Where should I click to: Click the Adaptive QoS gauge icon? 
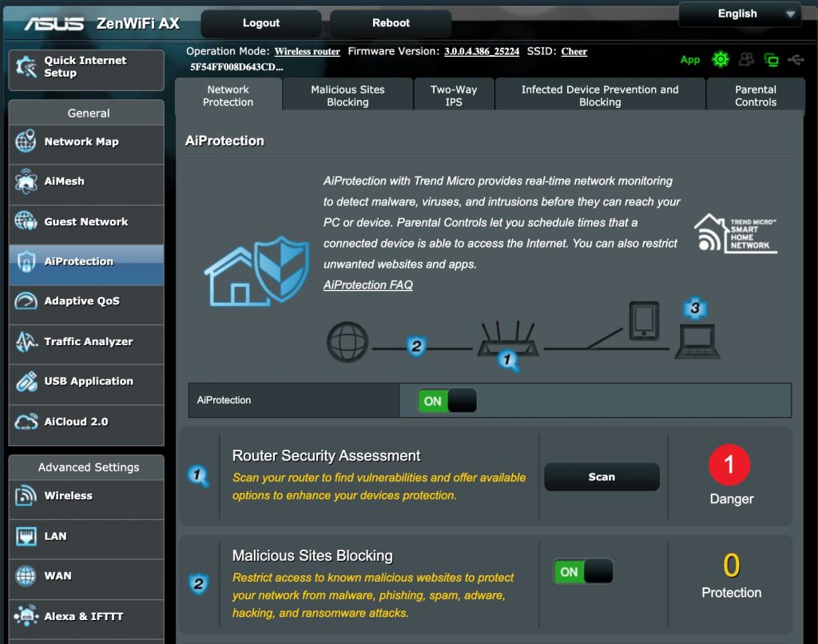click(26, 300)
